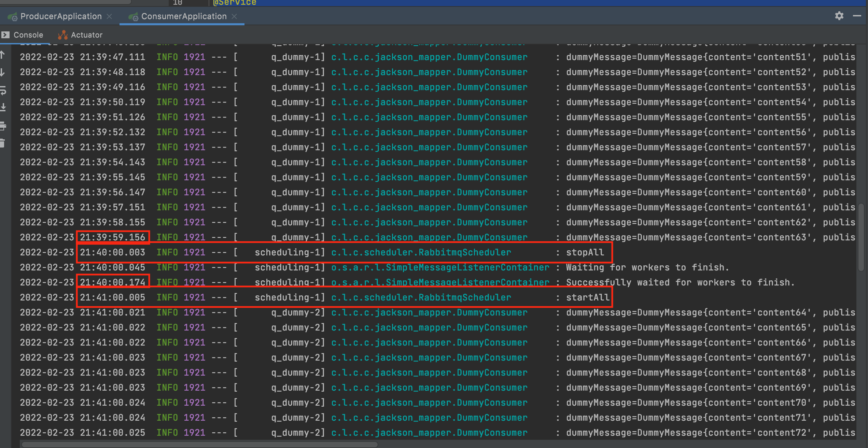
Task: Click the timestamp 21:41:00.005
Action: (x=112, y=297)
